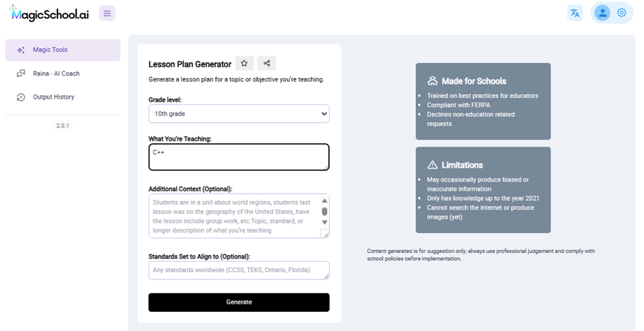Click the Lesson Plan Generator title

point(190,64)
